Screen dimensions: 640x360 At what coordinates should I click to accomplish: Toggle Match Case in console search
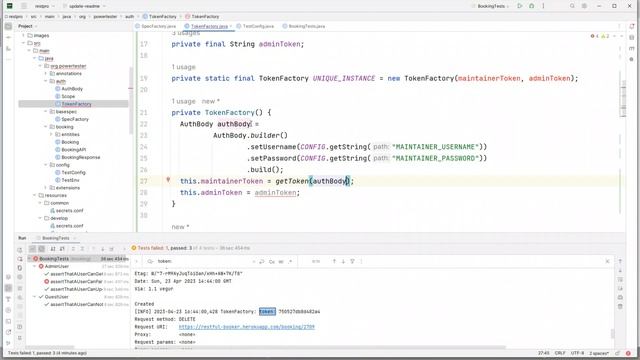(x=272, y=262)
